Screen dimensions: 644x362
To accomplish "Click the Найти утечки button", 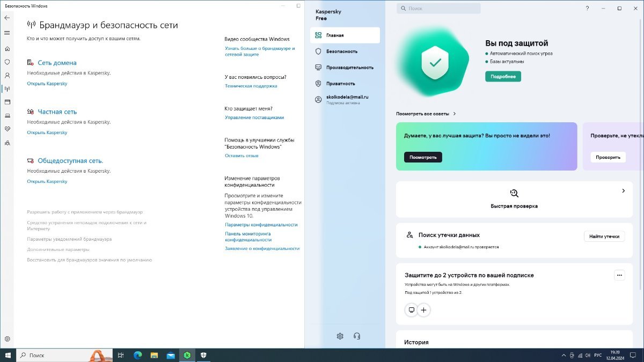I will tap(604, 236).
